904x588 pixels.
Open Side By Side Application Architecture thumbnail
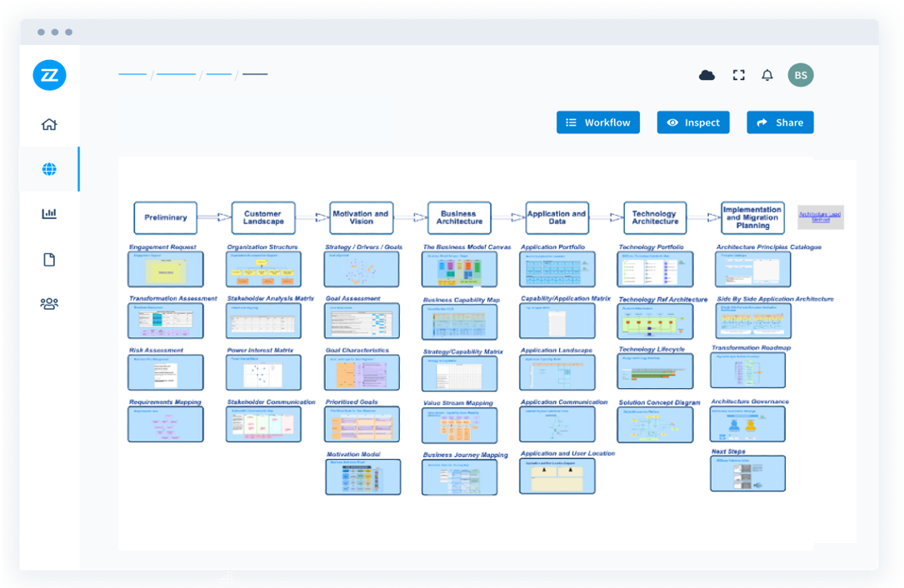[x=753, y=321]
